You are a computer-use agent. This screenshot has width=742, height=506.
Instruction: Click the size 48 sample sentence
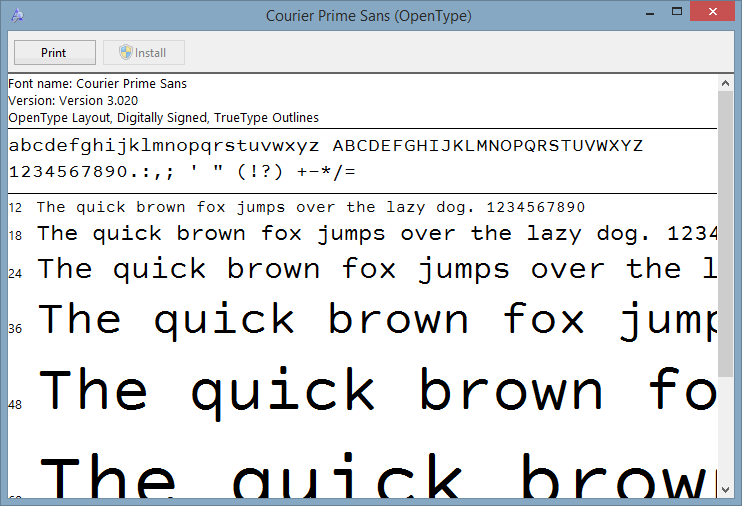tap(377, 393)
